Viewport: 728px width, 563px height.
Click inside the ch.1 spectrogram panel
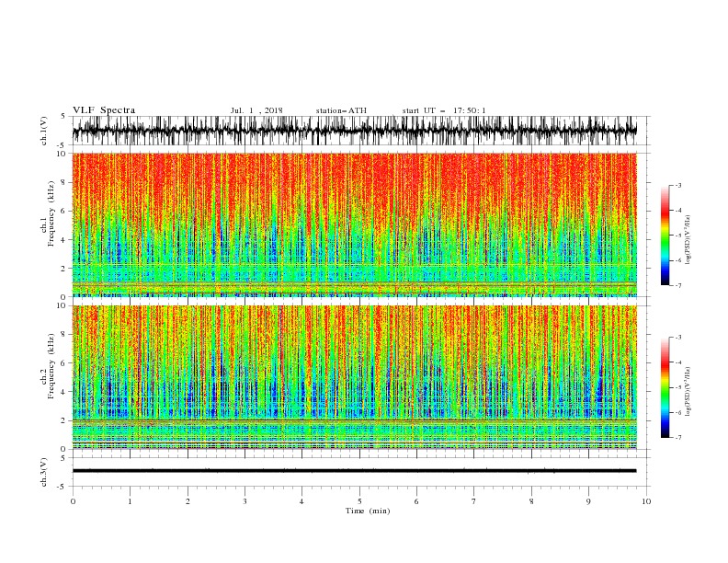(x=354, y=224)
